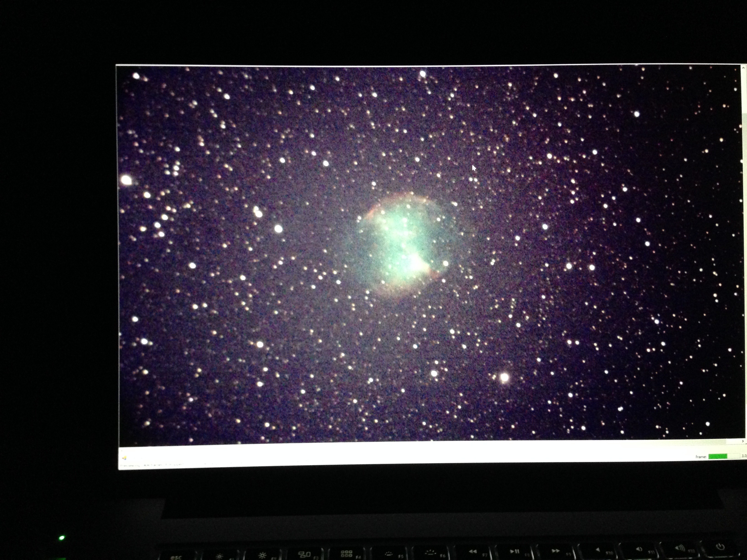Screen dimensions: 747x560
Task: Click the small yellow status bar icon
Action: 124,458
